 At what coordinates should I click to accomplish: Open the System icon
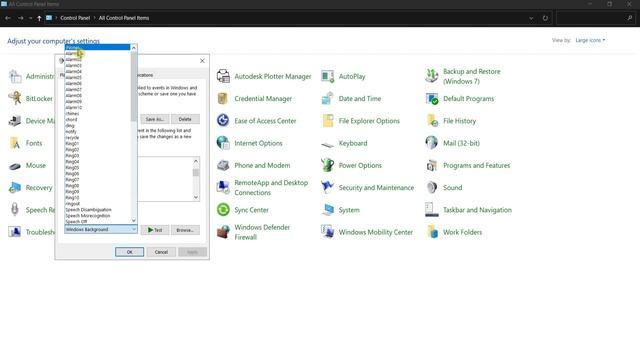pos(327,210)
